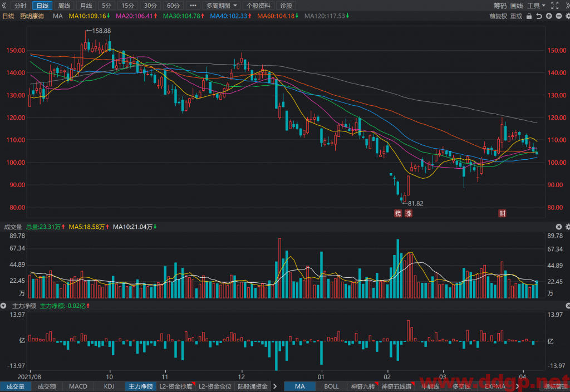Open more periods ellipsis button
Screen dimensions: 570x392
193,6
